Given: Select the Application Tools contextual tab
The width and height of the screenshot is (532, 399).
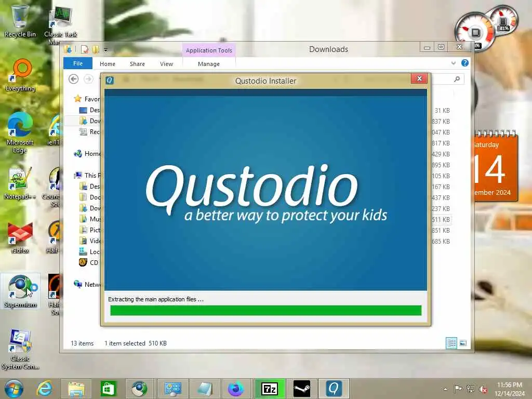Looking at the screenshot, I should [x=209, y=50].
